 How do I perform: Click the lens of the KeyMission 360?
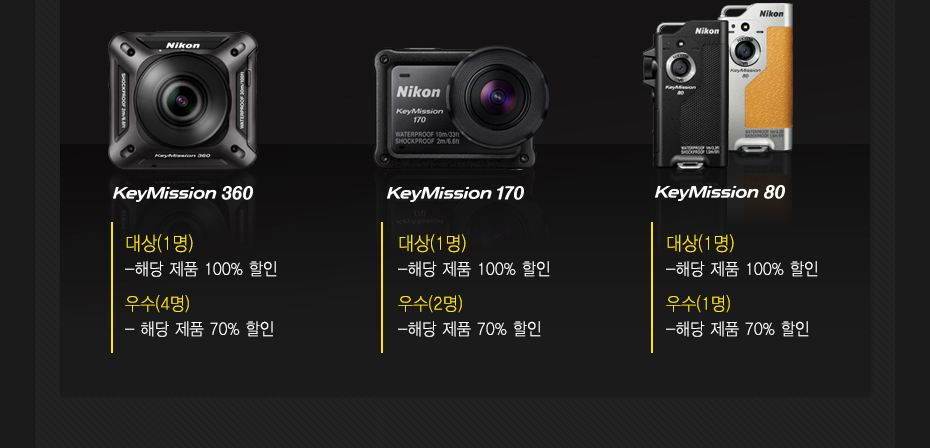(x=183, y=99)
